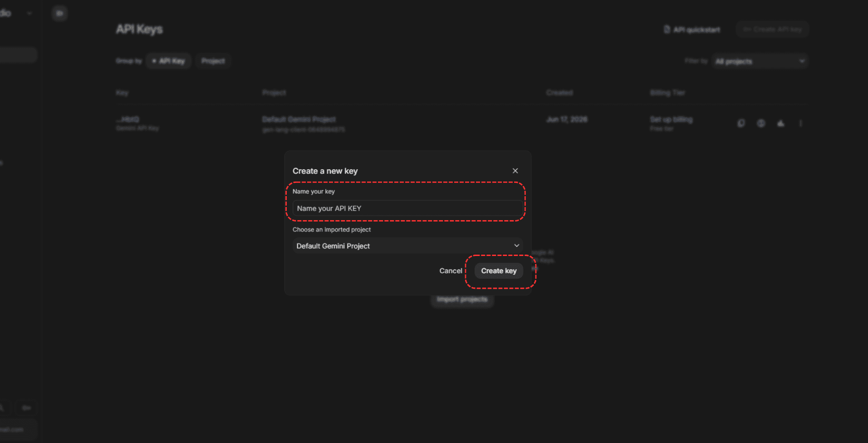Click the Name your API KEY field
The height and width of the screenshot is (443, 868).
407,208
